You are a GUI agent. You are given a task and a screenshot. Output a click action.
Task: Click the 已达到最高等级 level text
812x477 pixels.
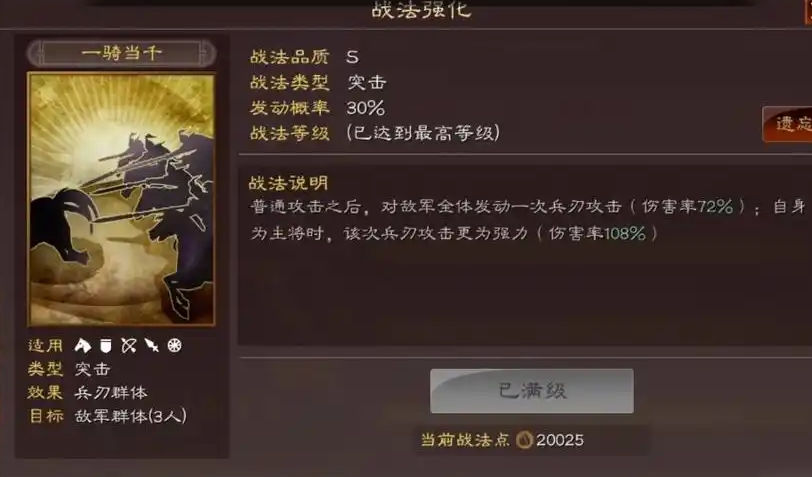(423, 133)
